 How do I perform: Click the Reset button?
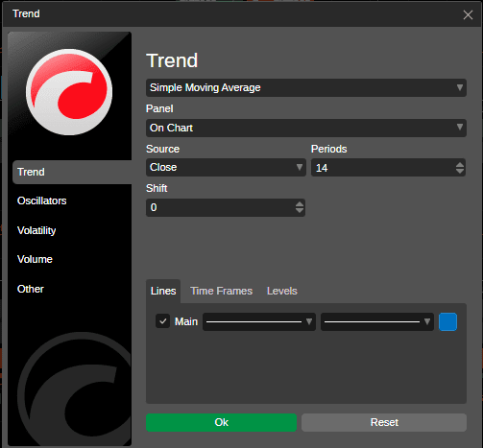[x=384, y=422]
